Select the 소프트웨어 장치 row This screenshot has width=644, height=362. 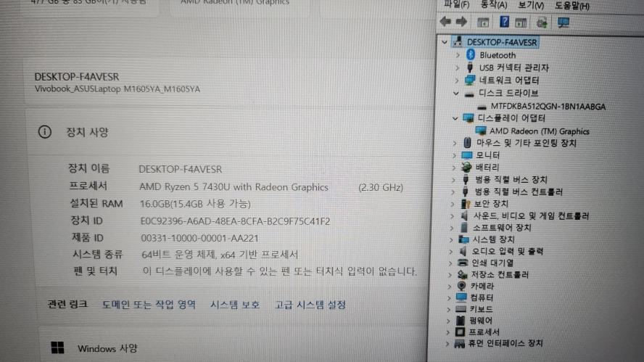point(501,228)
